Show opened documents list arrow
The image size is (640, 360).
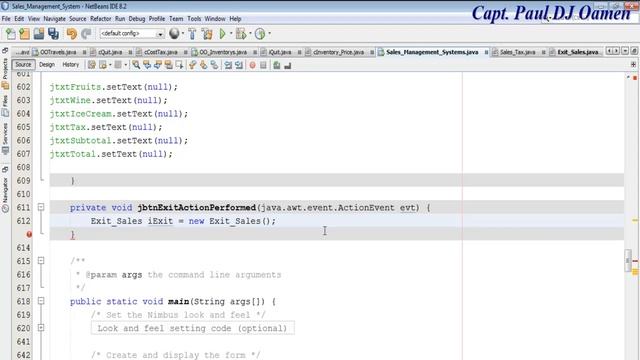625,51
